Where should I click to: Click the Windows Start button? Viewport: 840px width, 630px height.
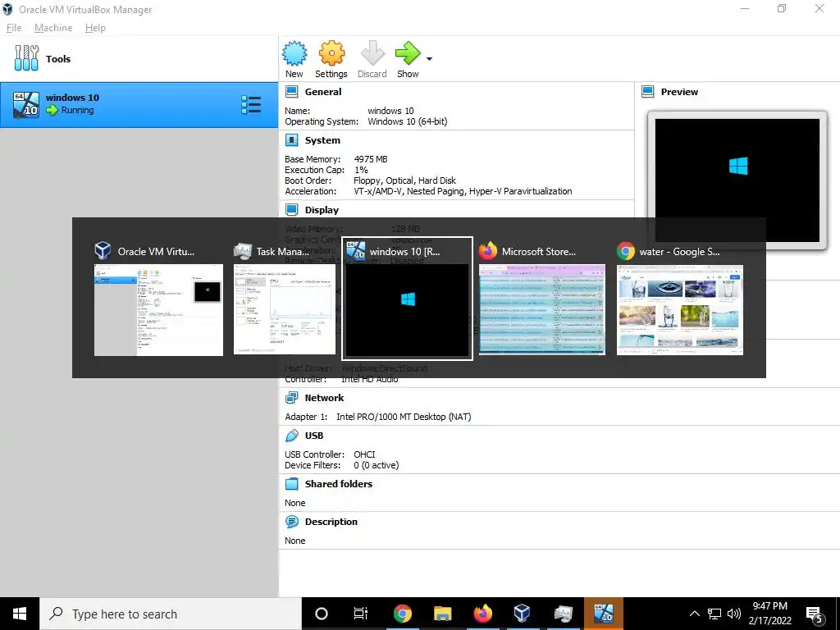click(x=20, y=614)
